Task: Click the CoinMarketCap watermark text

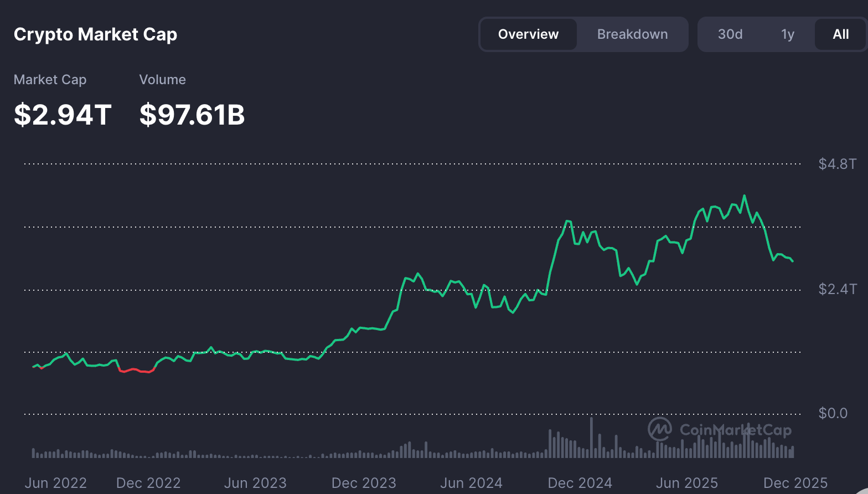Action: [x=736, y=430]
